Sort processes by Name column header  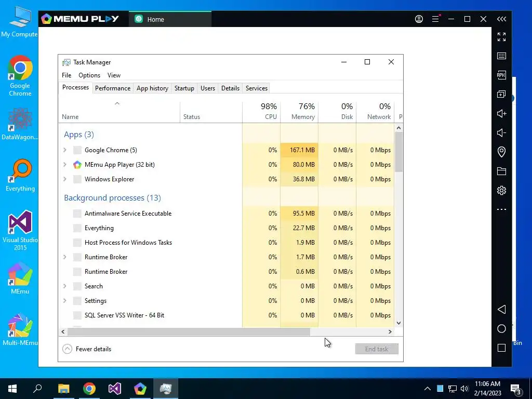tap(119, 112)
